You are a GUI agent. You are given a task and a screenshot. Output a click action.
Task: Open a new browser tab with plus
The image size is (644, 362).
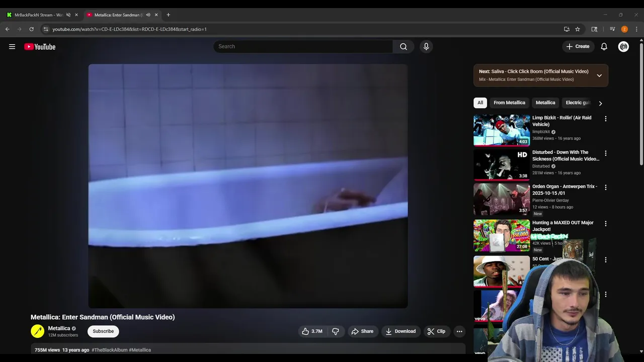click(x=168, y=15)
